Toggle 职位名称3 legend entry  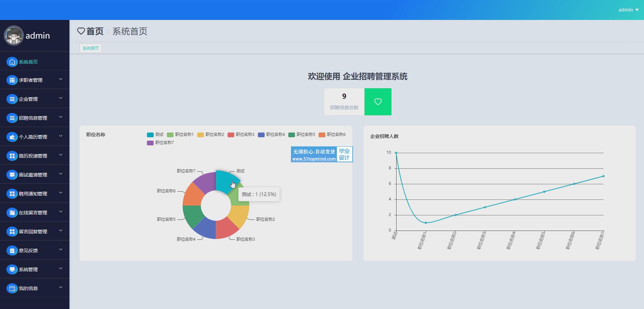point(241,135)
